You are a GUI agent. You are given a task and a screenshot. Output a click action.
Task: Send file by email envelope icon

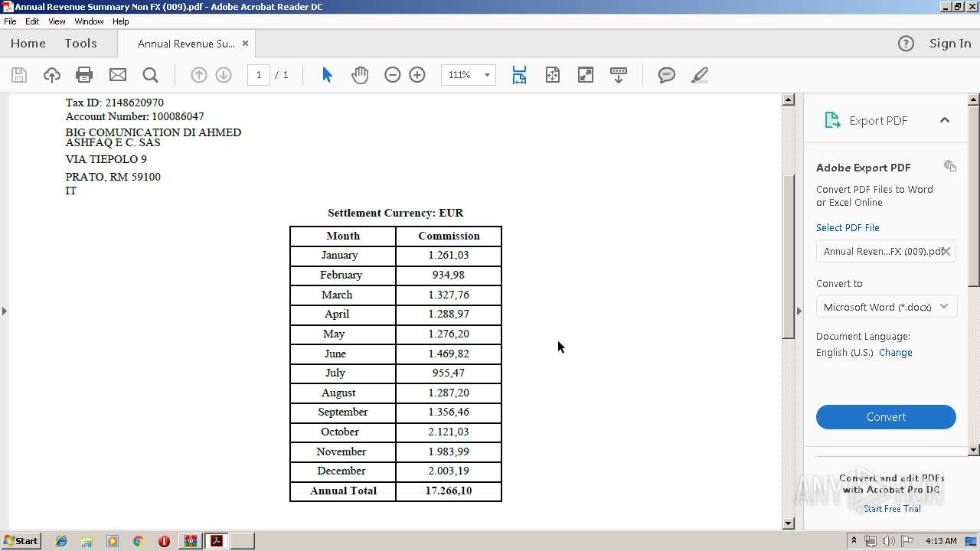coord(118,75)
